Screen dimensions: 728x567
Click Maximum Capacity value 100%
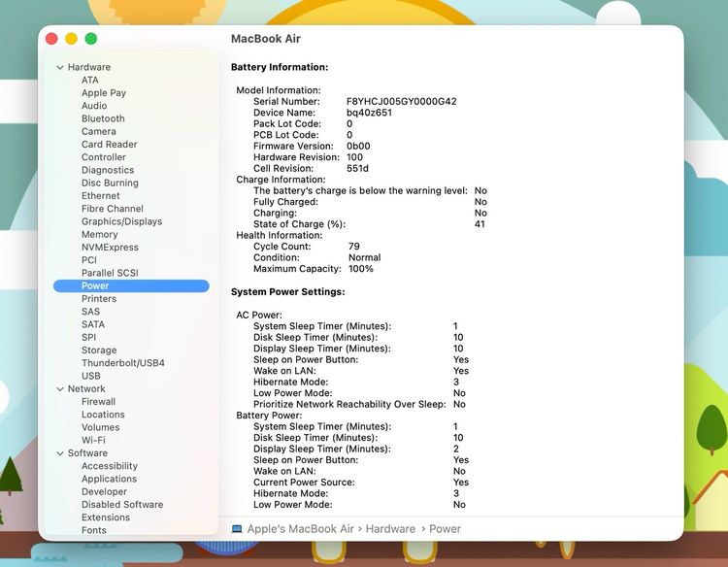[x=361, y=268]
